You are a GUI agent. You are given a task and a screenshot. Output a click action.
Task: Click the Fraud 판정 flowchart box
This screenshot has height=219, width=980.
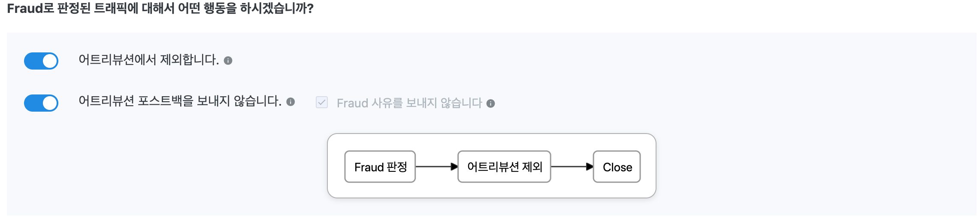(x=380, y=167)
